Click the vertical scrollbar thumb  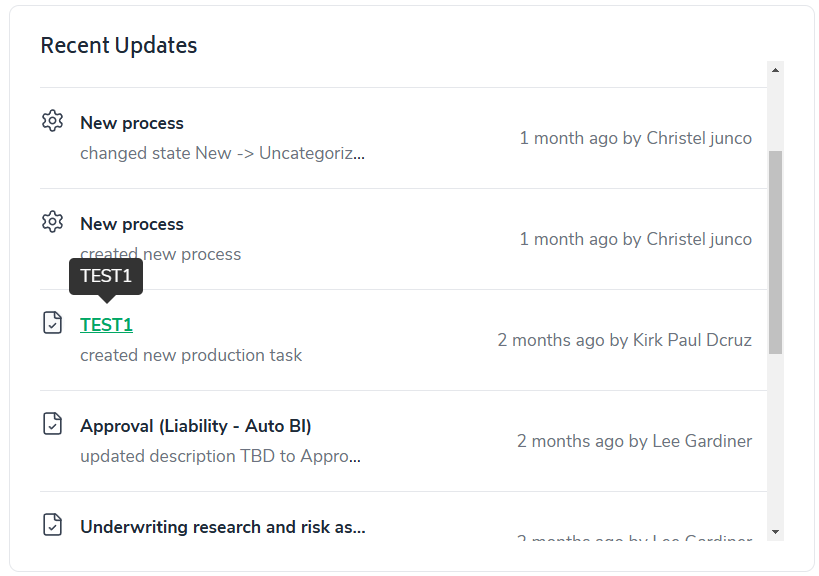click(775, 250)
